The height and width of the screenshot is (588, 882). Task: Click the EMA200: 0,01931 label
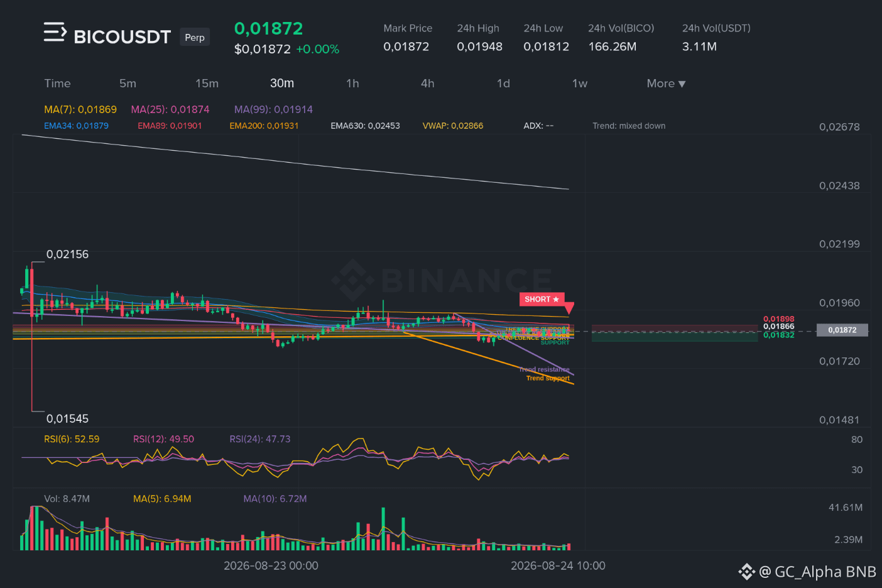pos(264,126)
